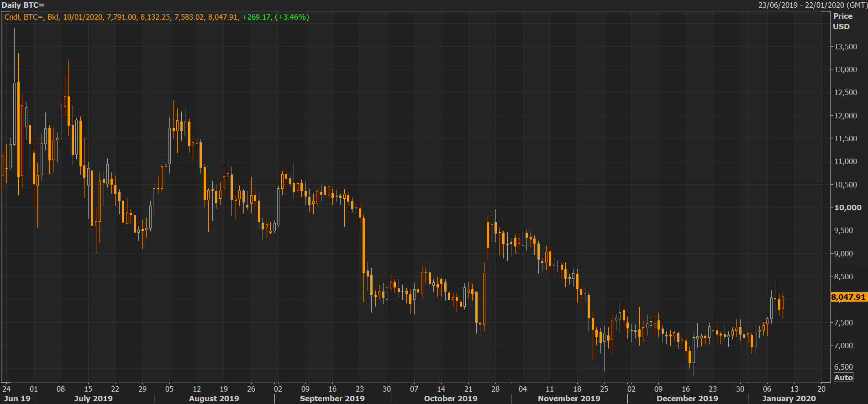Click the 11,000 price axis label
The image size is (868, 404).
[846, 161]
